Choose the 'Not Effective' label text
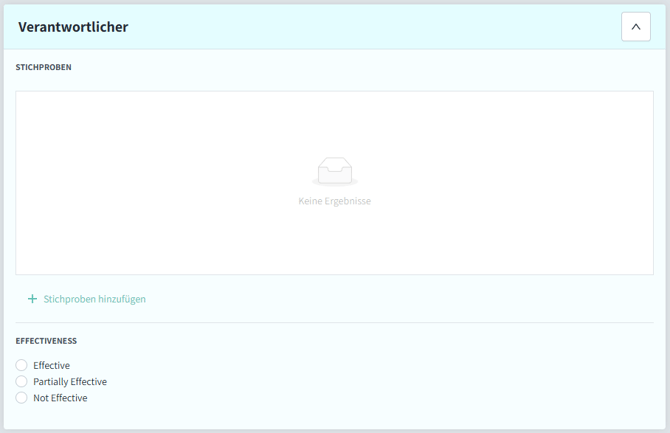Viewport: 670px width, 433px height. pos(60,398)
